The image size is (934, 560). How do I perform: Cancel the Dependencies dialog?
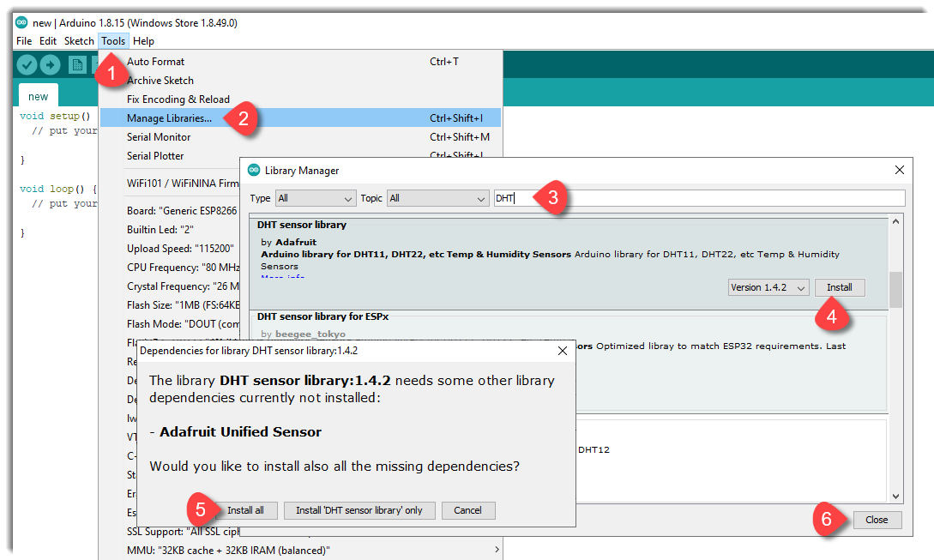tap(467, 510)
